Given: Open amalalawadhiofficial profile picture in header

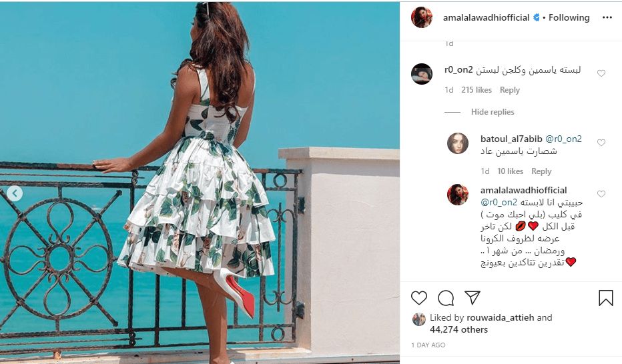Looking at the screenshot, I should [x=421, y=17].
